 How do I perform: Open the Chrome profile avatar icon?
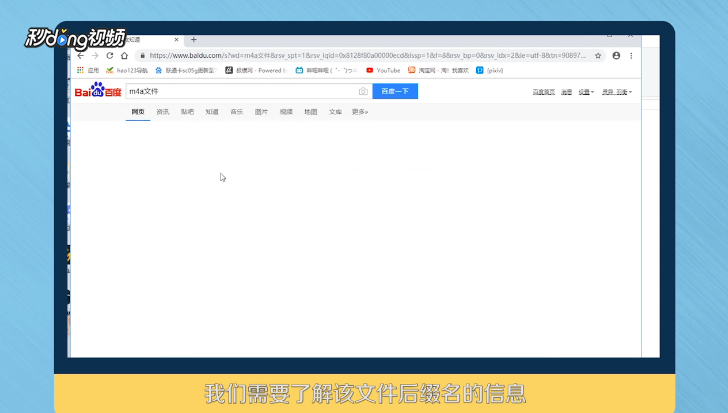(616, 56)
